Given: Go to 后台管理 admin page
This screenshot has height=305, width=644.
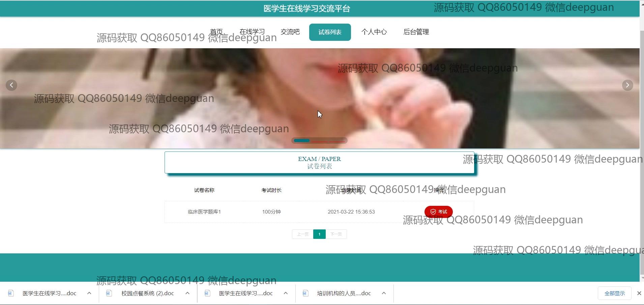Looking at the screenshot, I should click(416, 32).
